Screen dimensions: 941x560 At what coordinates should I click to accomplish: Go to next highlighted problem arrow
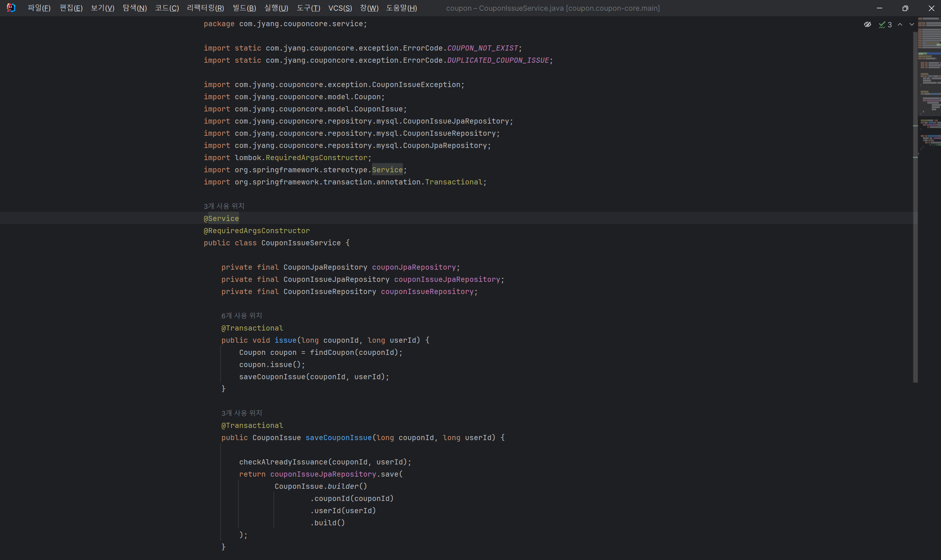tap(911, 24)
